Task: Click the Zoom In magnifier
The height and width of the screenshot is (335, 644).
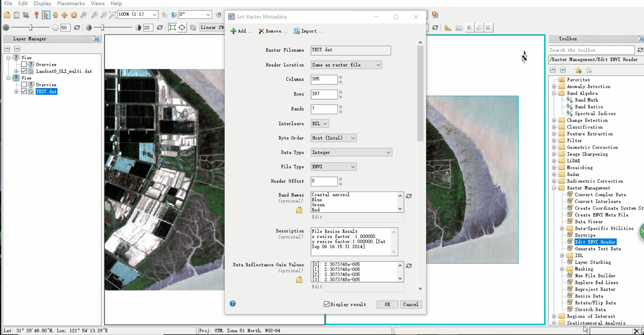Action: click(95, 15)
